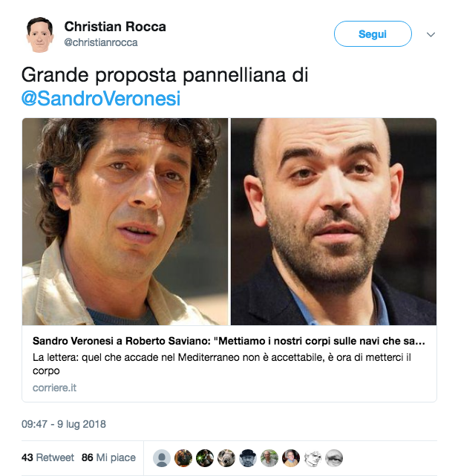Open the article headline about Sandro Veronesi
Image resolution: width=458 pixels, height=476 pixels.
coord(229,341)
